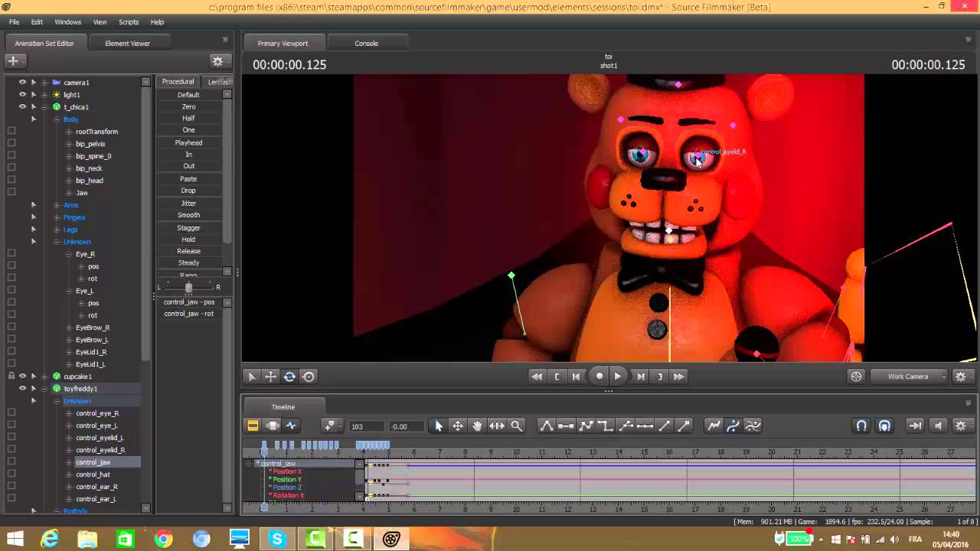Select the timeline scale keys tool
Screen dimensions: 980x551
tap(497, 426)
